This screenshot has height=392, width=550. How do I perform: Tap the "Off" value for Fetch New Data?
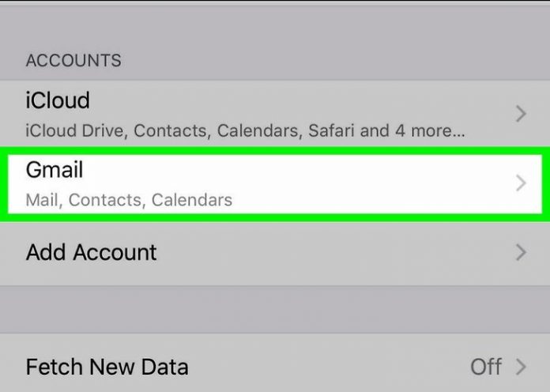(486, 367)
